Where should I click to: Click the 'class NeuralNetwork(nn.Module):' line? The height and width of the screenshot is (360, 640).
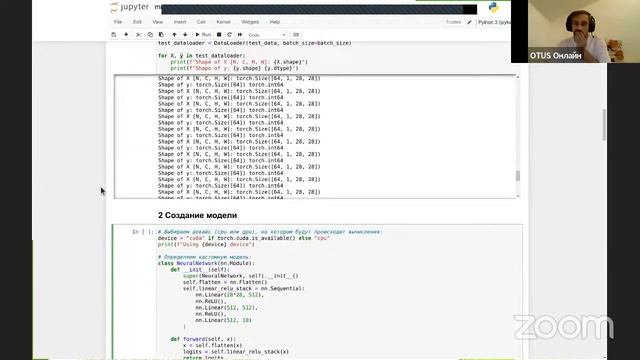206,263
